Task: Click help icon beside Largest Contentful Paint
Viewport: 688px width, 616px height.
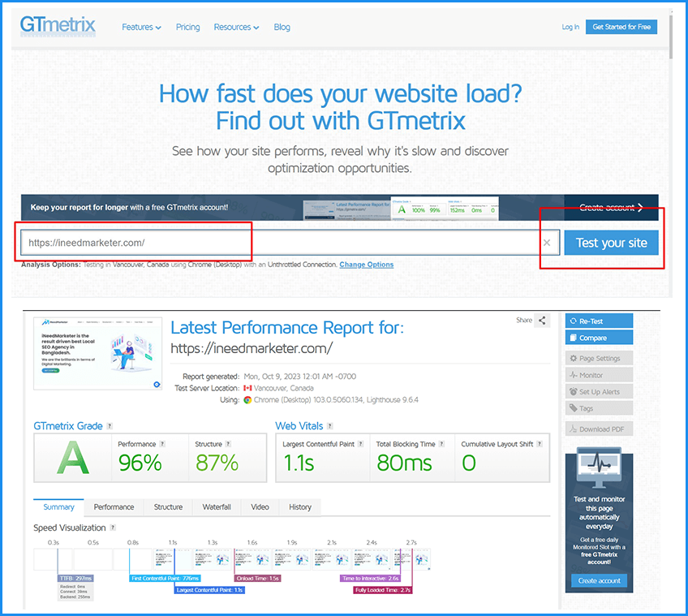Action: click(x=361, y=444)
